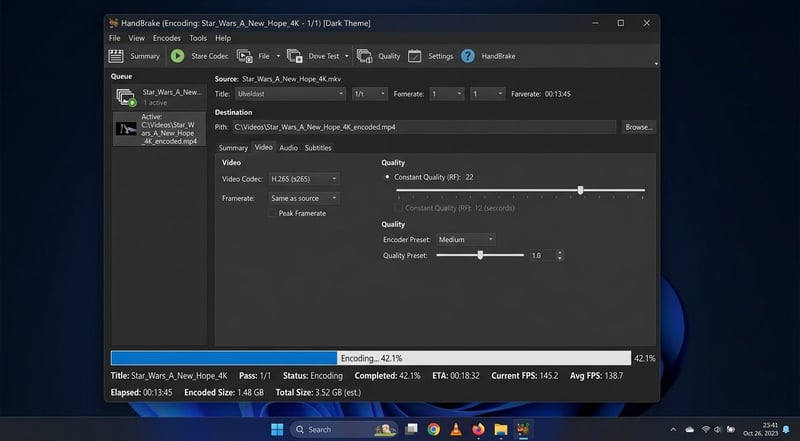
Task: Open the File menu
Action: coord(114,38)
